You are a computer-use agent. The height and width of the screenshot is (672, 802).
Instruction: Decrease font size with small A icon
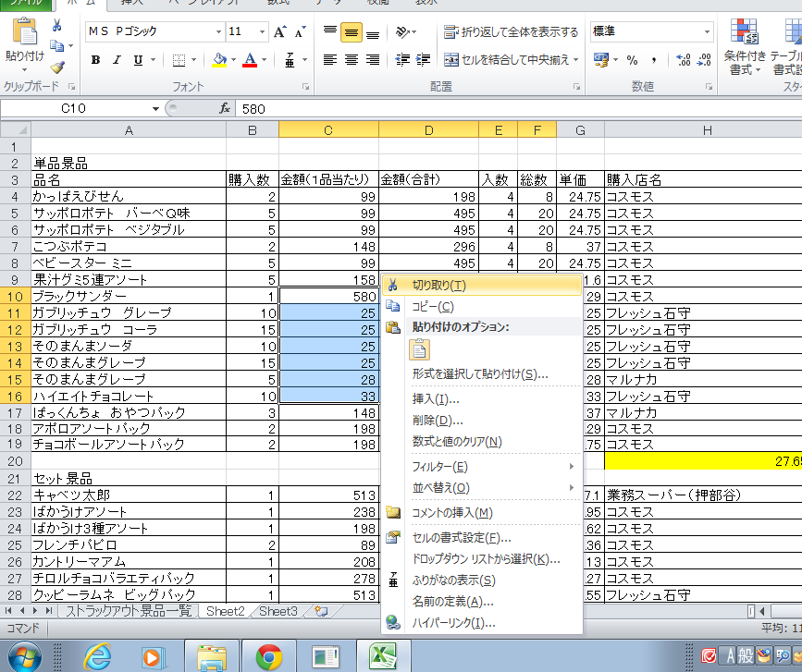[x=301, y=31]
